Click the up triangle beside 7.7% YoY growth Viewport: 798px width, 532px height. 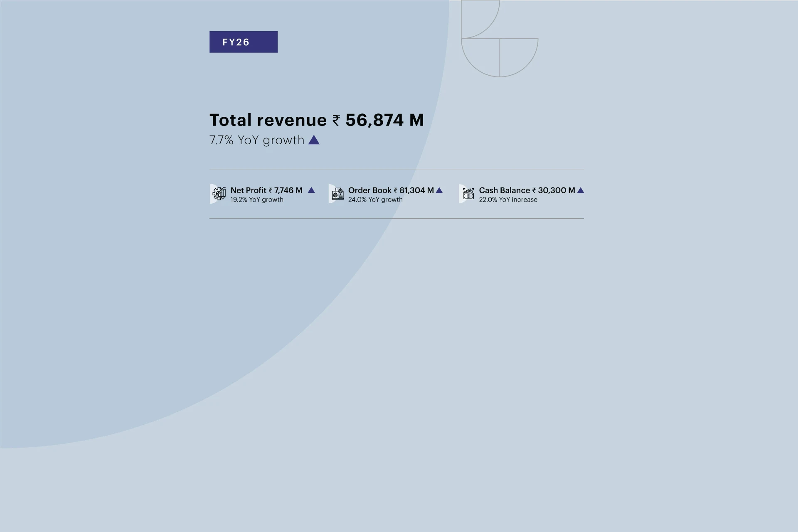point(314,140)
